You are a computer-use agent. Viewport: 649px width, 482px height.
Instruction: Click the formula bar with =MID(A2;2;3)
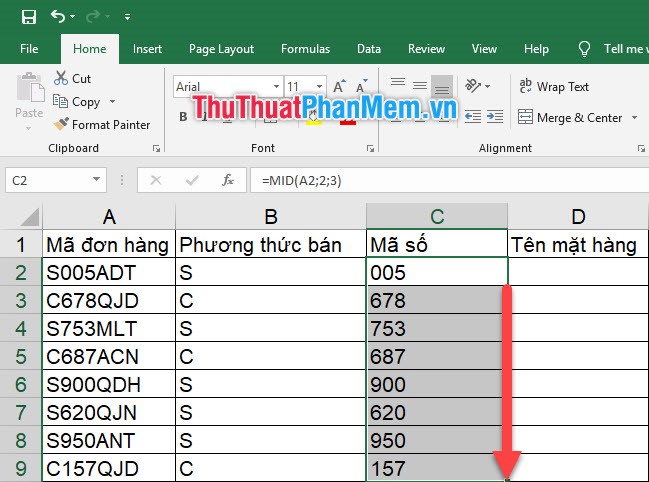pyautogui.click(x=449, y=180)
